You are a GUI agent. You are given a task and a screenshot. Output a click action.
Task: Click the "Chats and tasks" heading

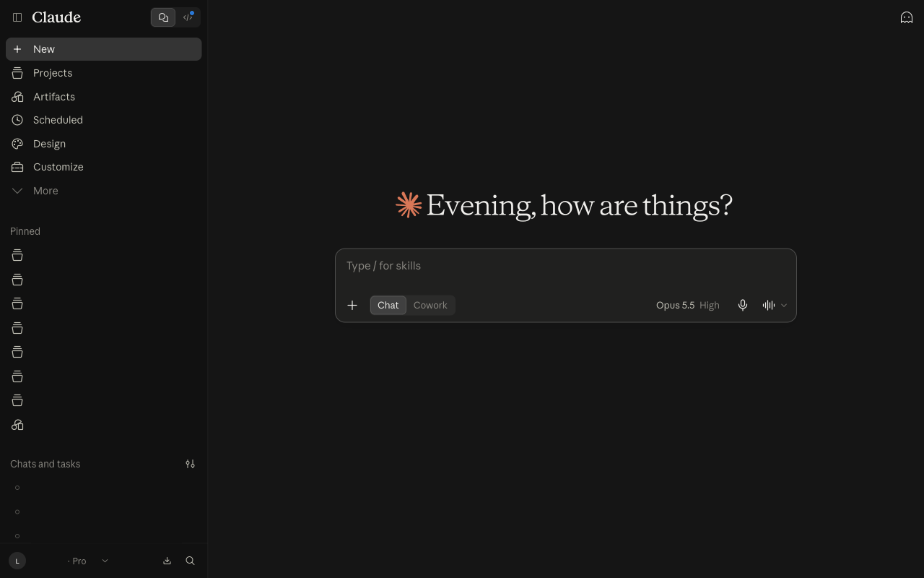pos(45,464)
